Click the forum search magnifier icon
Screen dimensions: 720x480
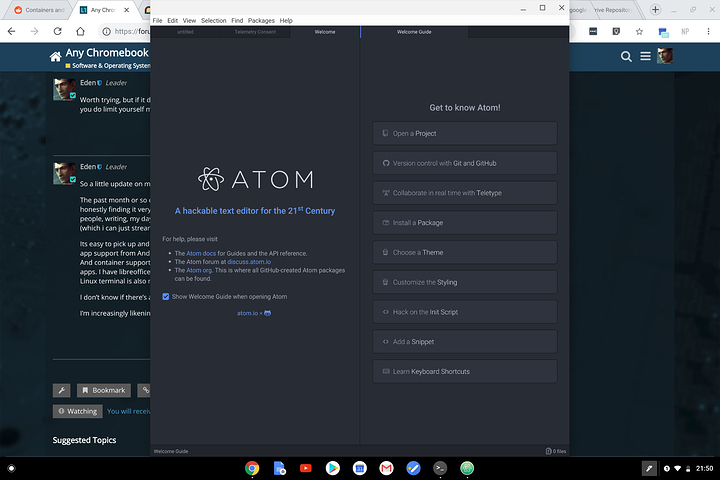(x=626, y=56)
